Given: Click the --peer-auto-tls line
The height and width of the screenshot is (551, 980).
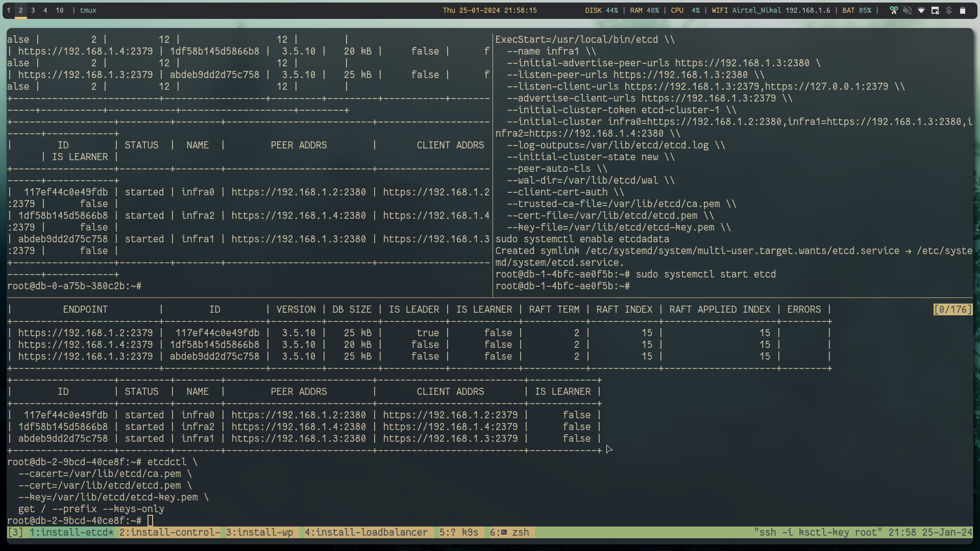Looking at the screenshot, I should coord(557,168).
